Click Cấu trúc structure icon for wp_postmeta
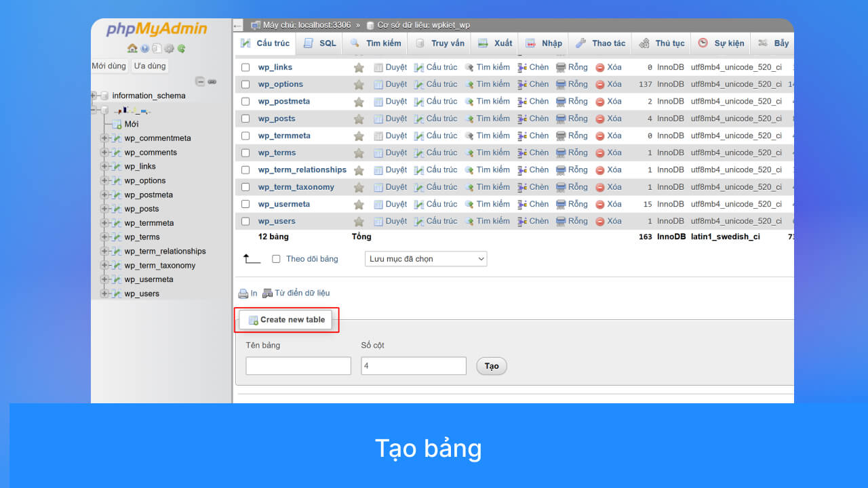The image size is (868, 488). [x=419, y=102]
